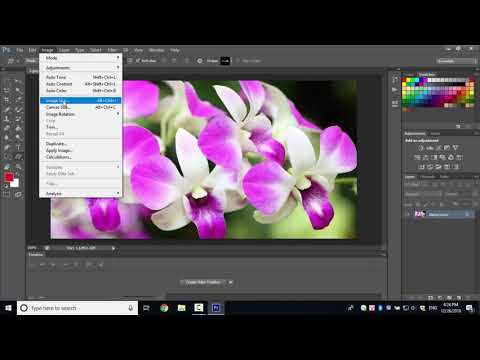Select the History Brush tool

[18, 119]
